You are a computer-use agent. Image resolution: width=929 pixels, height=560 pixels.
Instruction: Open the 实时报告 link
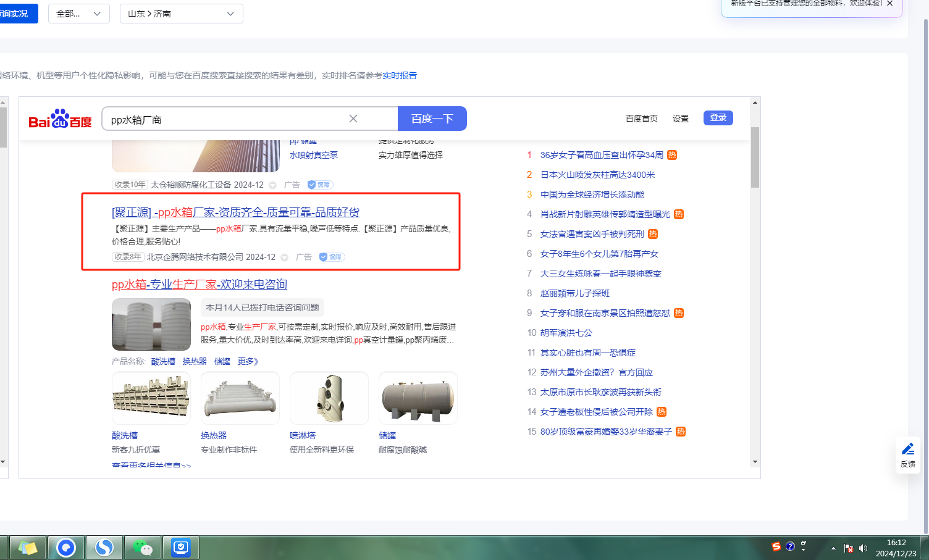400,75
